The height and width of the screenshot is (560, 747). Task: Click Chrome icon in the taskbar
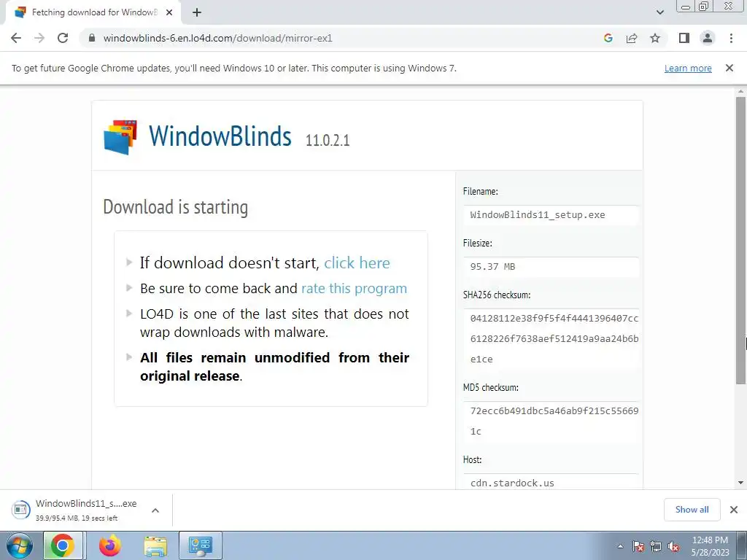tap(63, 545)
